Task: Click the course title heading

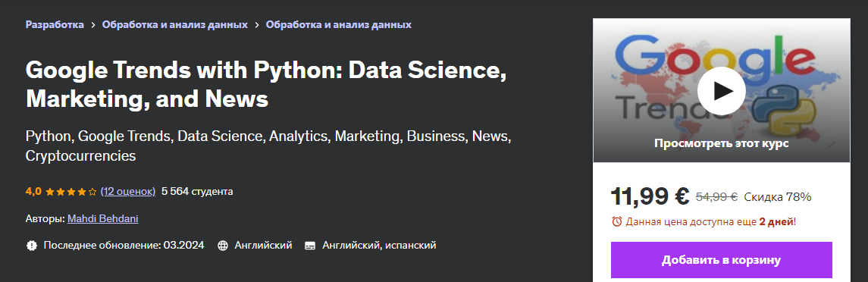Action: [266, 84]
